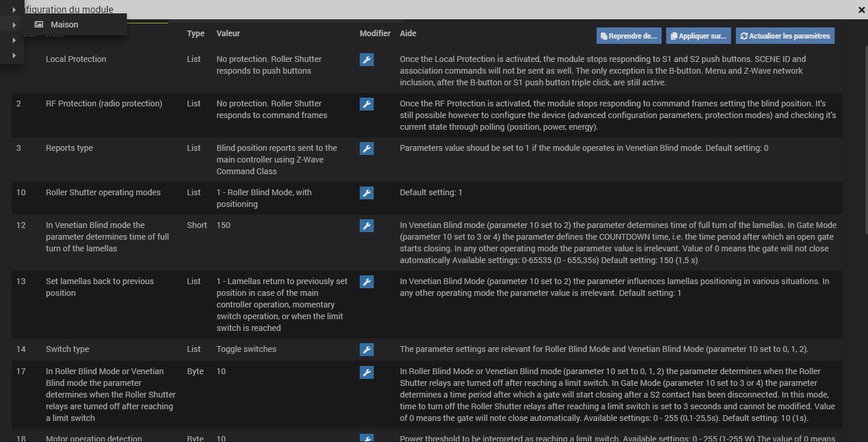This screenshot has width=868, height=442.
Task: Edit the RF Protection parameter via wrench
Action: pos(367,104)
